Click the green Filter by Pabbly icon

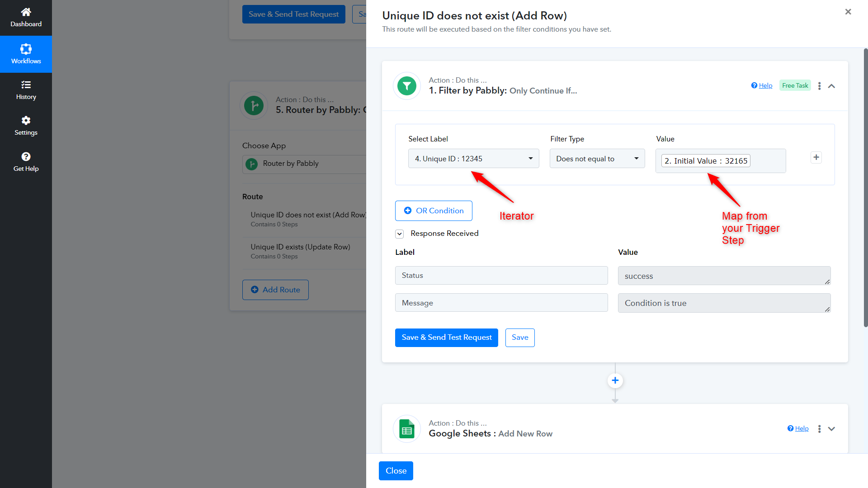pyautogui.click(x=407, y=86)
